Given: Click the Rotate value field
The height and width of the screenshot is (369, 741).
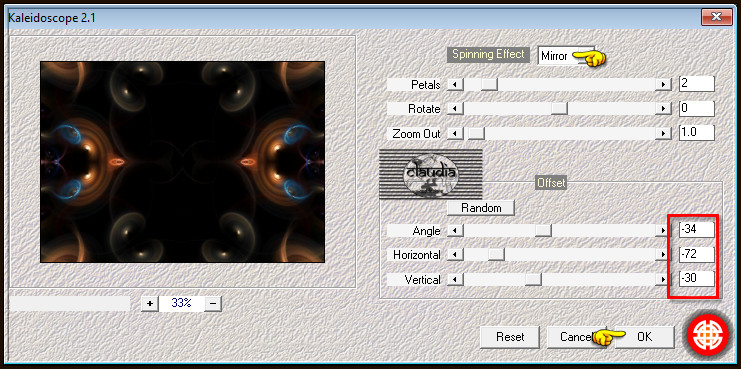Looking at the screenshot, I should 697,108.
